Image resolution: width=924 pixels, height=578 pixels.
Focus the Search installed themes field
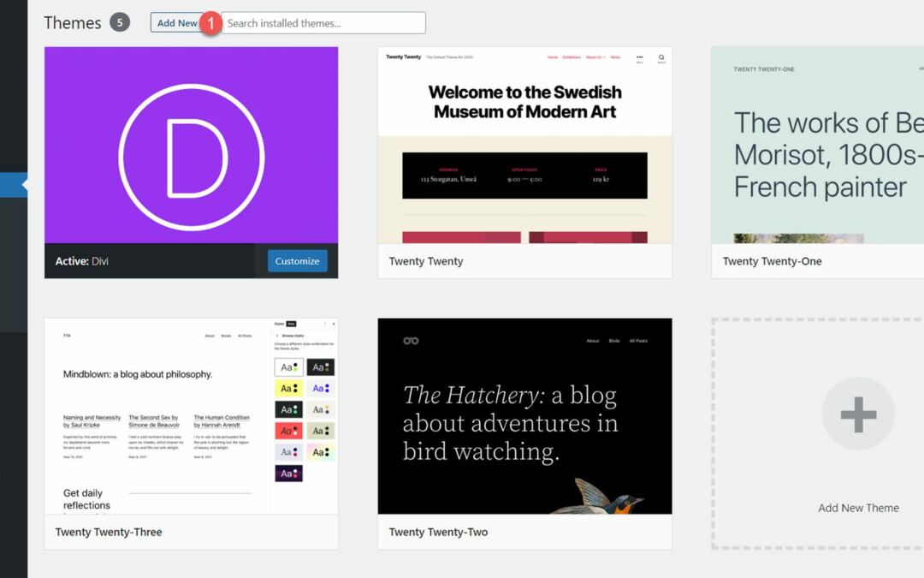(325, 23)
